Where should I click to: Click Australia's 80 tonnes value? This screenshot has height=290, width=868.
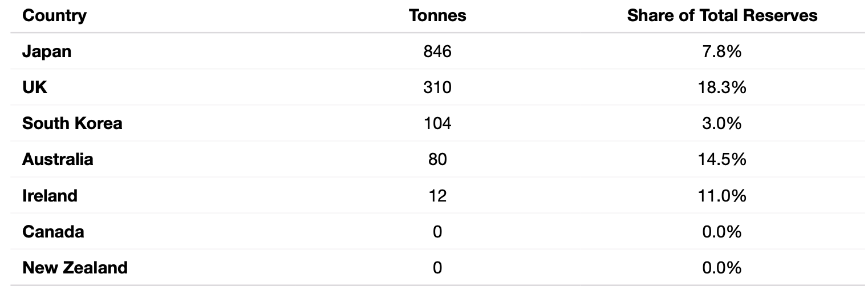click(x=437, y=159)
